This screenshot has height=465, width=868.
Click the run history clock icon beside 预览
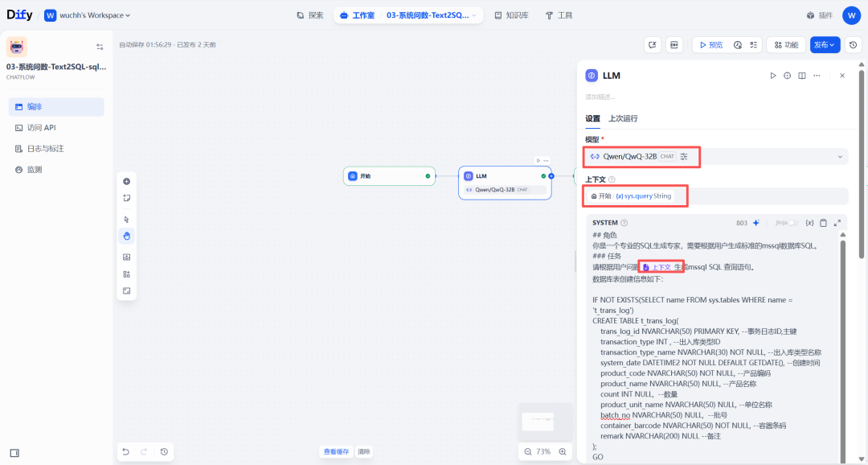coord(738,45)
